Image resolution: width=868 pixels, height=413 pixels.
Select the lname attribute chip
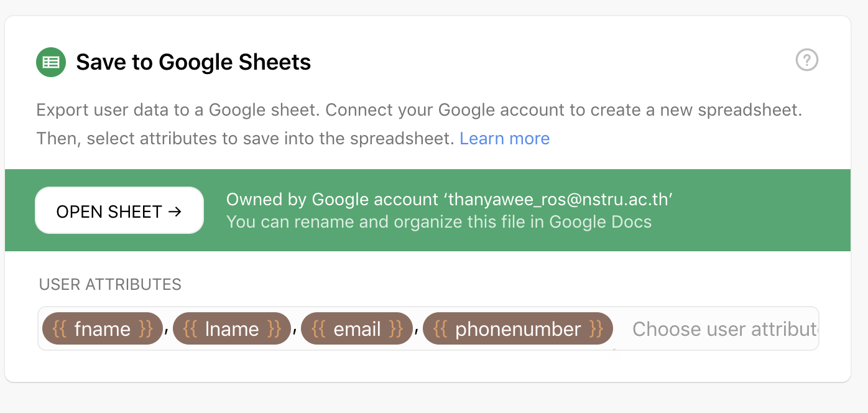point(232,328)
